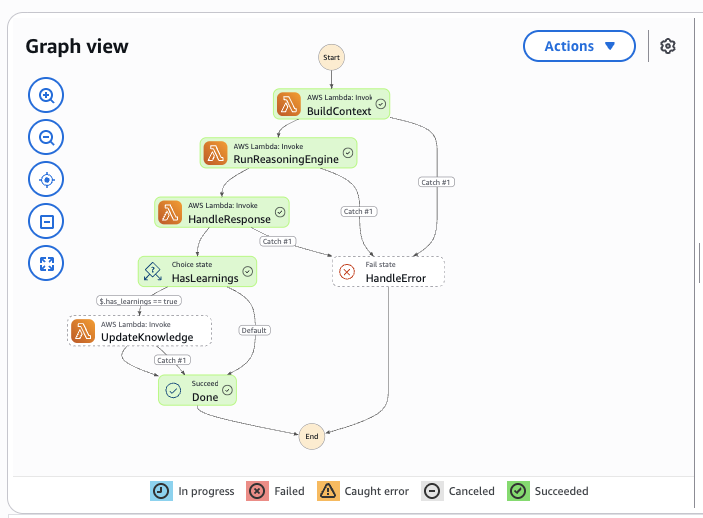Click the HandleResponse Lambda icon
Image resolution: width=703 pixels, height=518 pixels.
170,213
